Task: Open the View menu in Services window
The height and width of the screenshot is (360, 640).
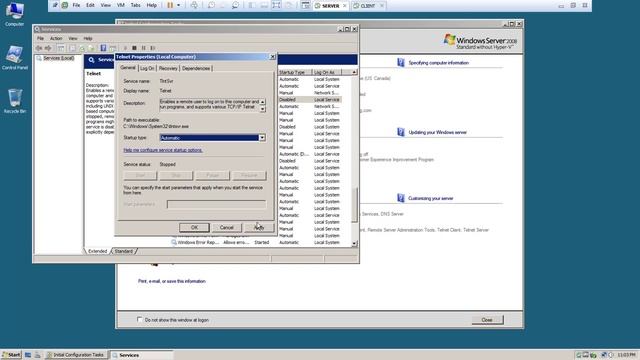Action: click(x=73, y=38)
